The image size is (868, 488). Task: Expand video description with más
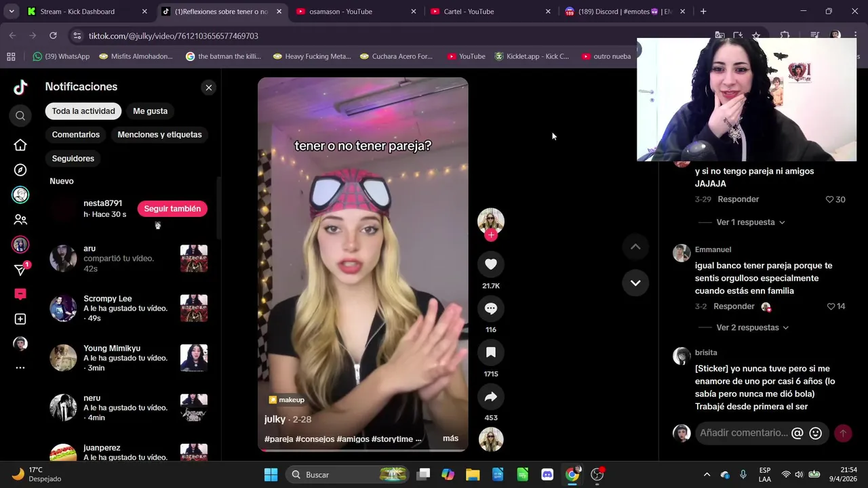click(450, 439)
